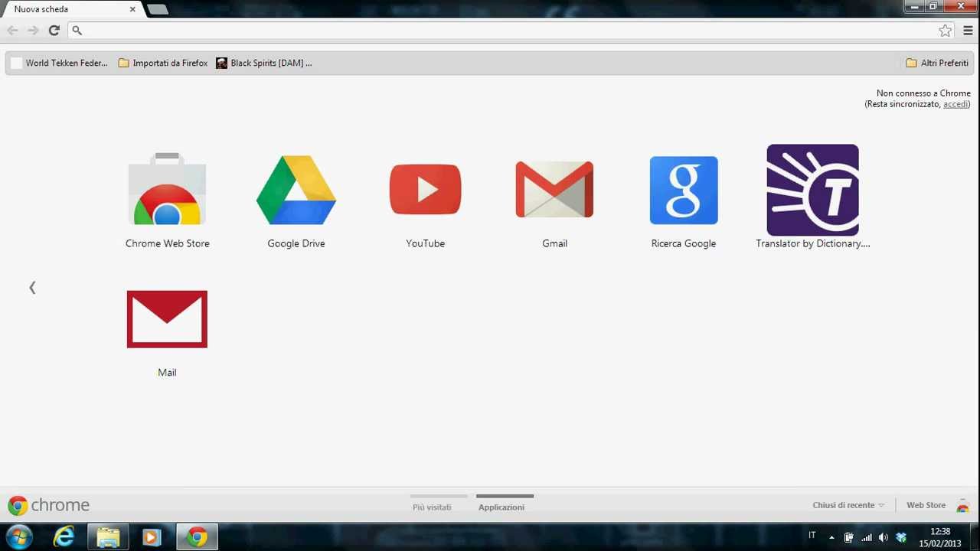Click the forward navigation arrow

(33, 31)
